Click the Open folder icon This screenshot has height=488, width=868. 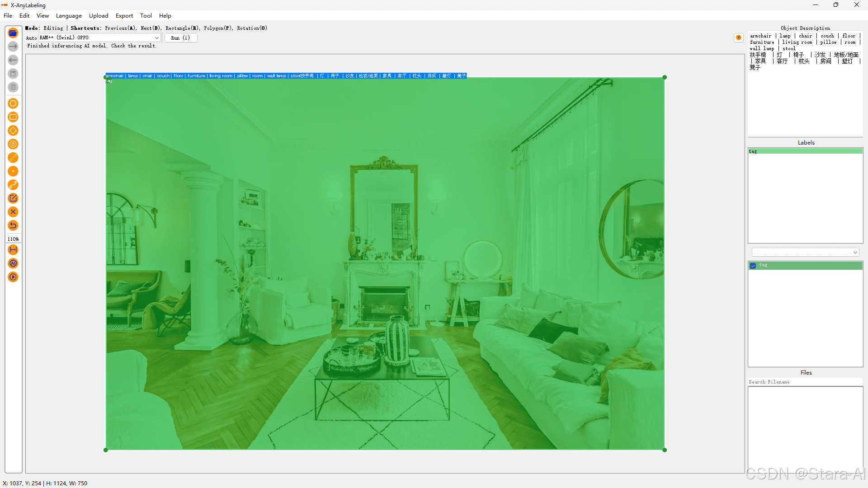point(13,33)
